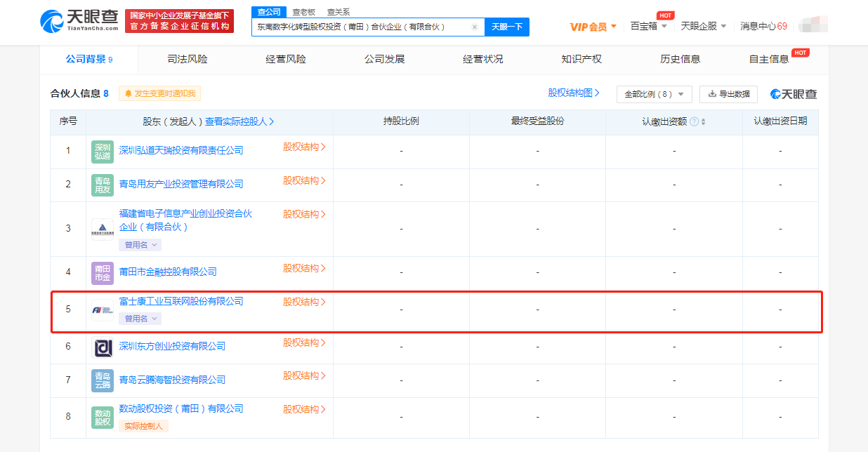Open 莆田市金融控股有限公司 company link
868x452 pixels.
tap(168, 272)
